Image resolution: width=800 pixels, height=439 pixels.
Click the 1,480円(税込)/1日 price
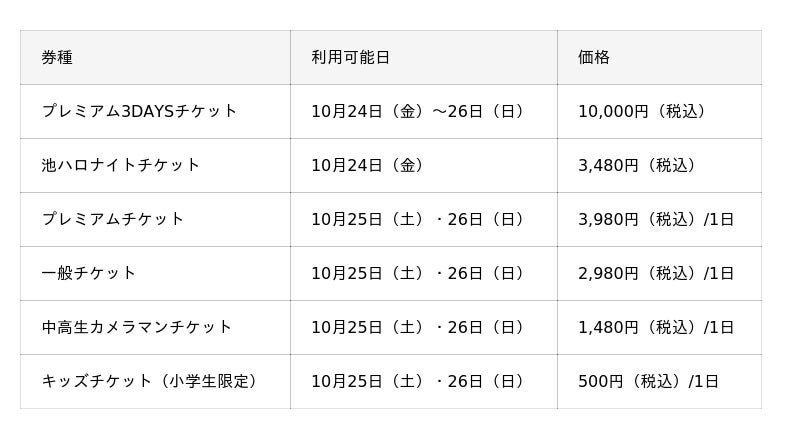click(656, 328)
